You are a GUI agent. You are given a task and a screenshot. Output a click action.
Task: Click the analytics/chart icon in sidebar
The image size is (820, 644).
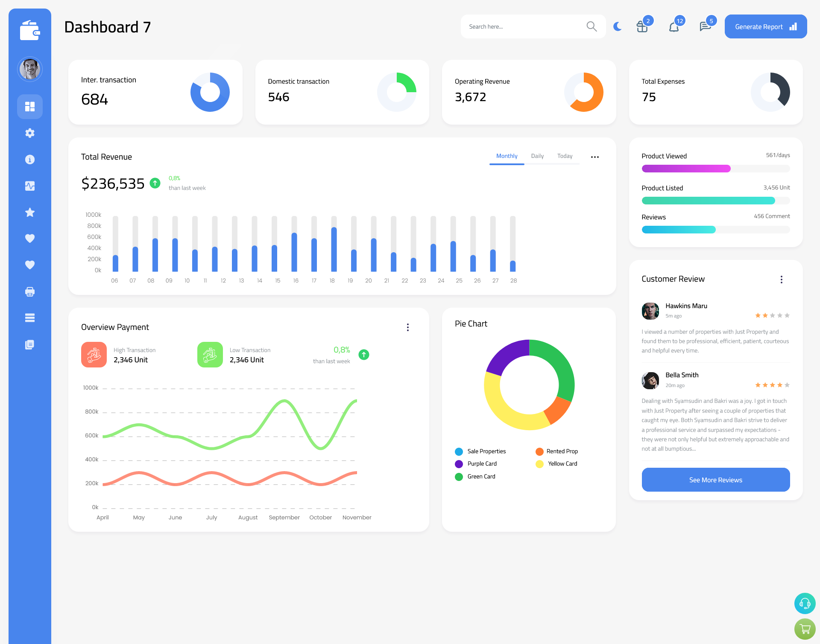coord(29,186)
